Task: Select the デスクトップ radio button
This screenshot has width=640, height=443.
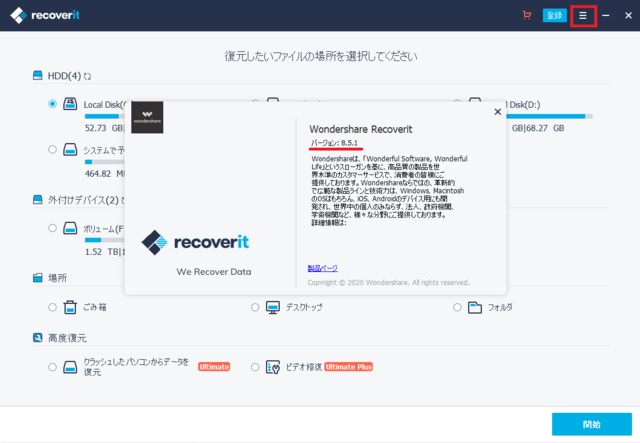Action: click(x=255, y=307)
